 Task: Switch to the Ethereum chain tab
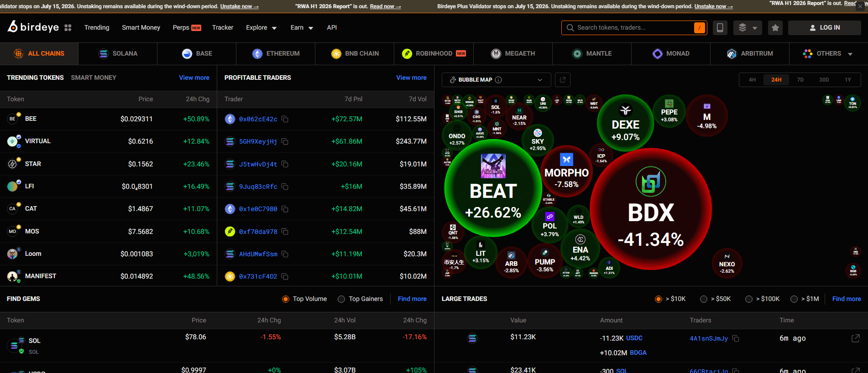click(x=276, y=54)
